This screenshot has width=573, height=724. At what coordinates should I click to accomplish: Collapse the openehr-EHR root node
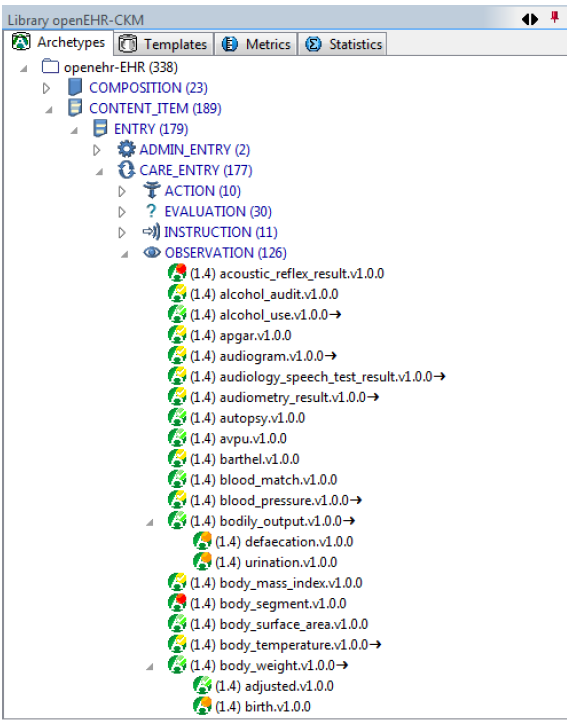point(24,68)
